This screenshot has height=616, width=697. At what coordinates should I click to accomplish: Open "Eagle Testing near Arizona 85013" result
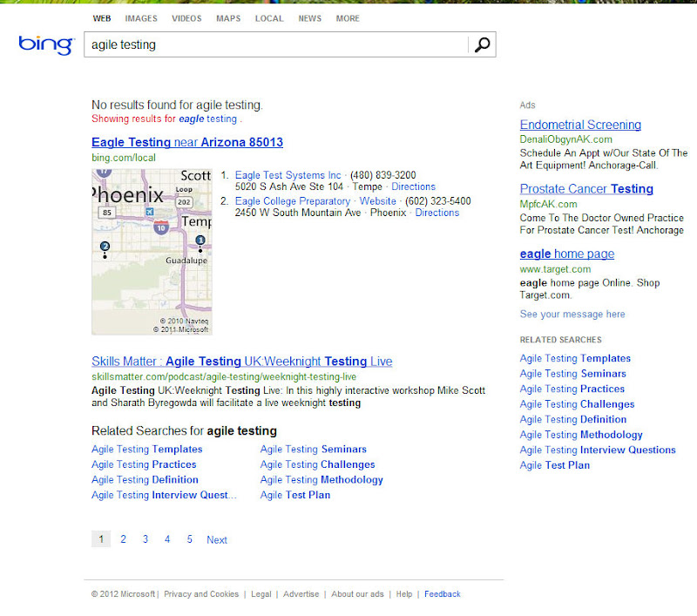[x=186, y=142]
